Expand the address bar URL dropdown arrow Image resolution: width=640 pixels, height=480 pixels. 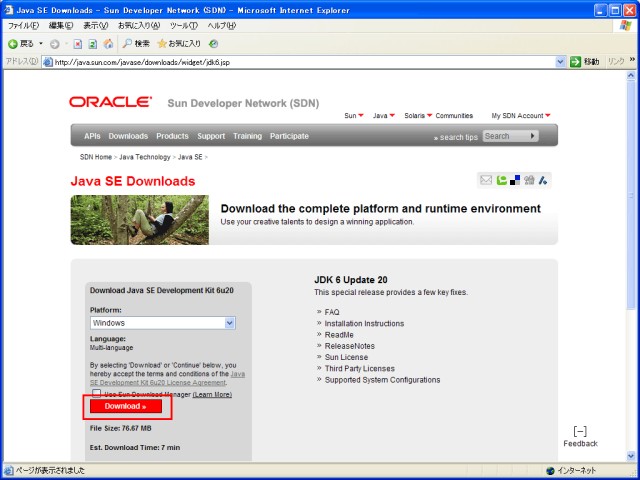coord(560,62)
